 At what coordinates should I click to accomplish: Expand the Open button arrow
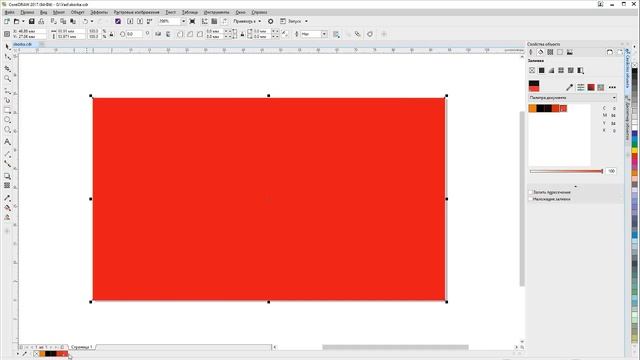click(x=23, y=21)
